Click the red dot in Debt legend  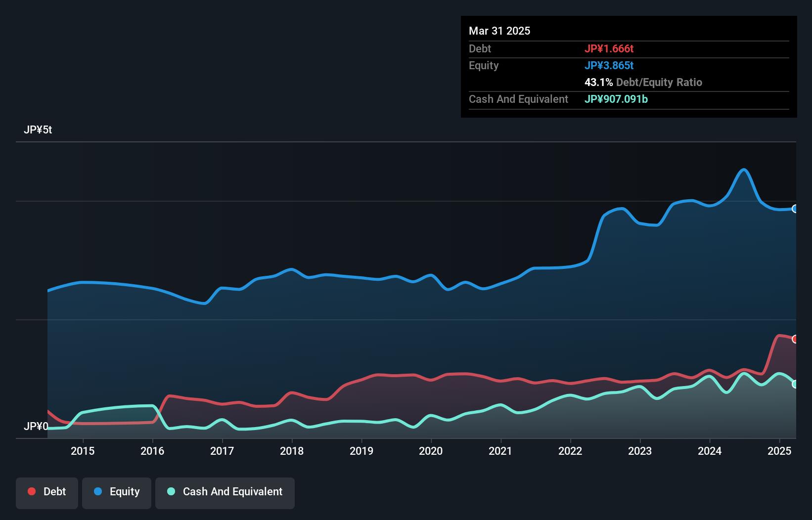32,491
